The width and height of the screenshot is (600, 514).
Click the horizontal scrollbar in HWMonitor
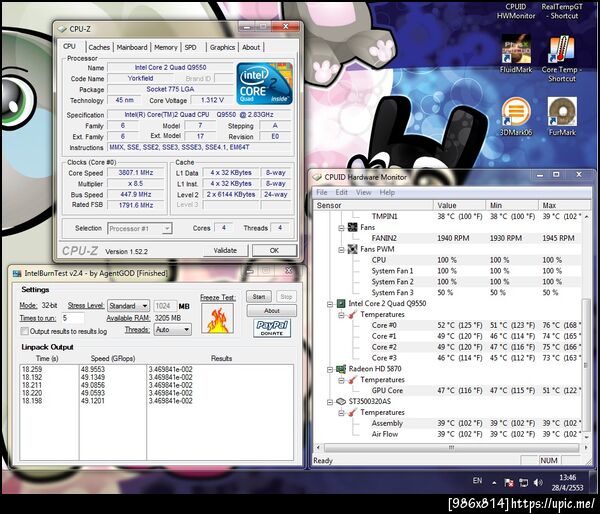[x=452, y=447]
